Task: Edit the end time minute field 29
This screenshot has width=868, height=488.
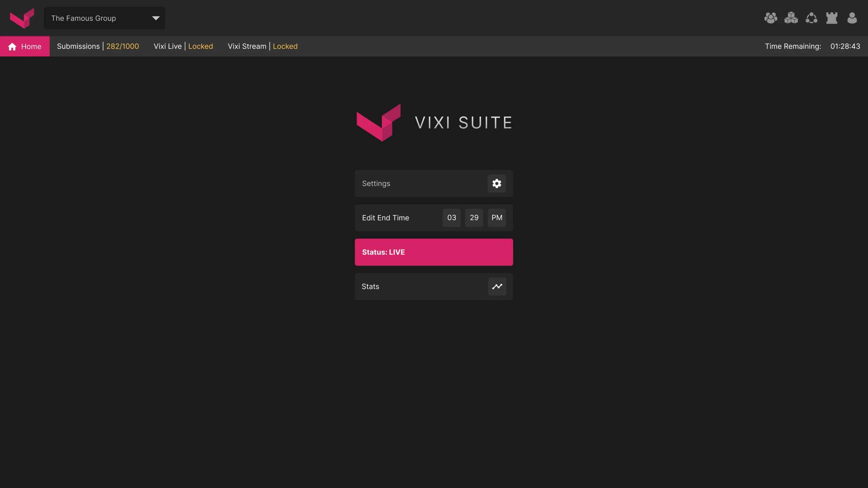Action: [x=474, y=218]
